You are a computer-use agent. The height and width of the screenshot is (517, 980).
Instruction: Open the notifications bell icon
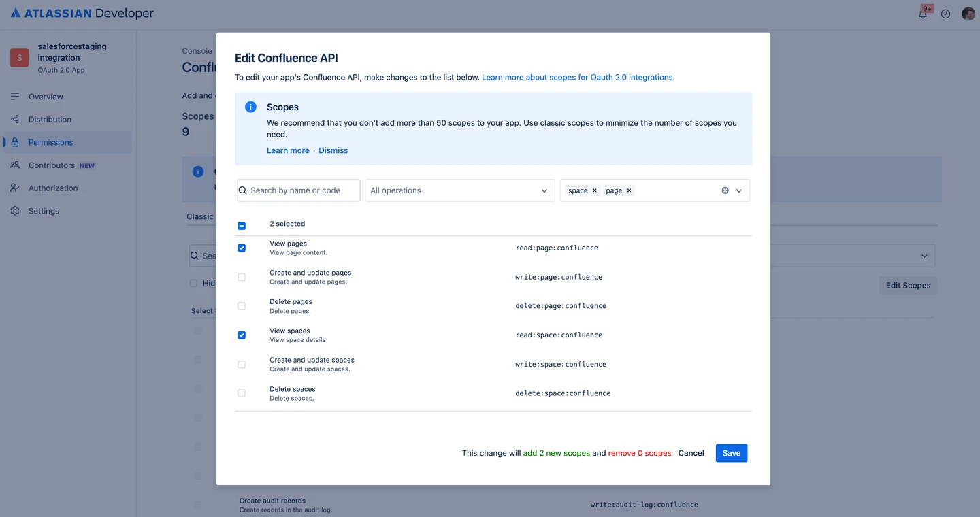(923, 14)
